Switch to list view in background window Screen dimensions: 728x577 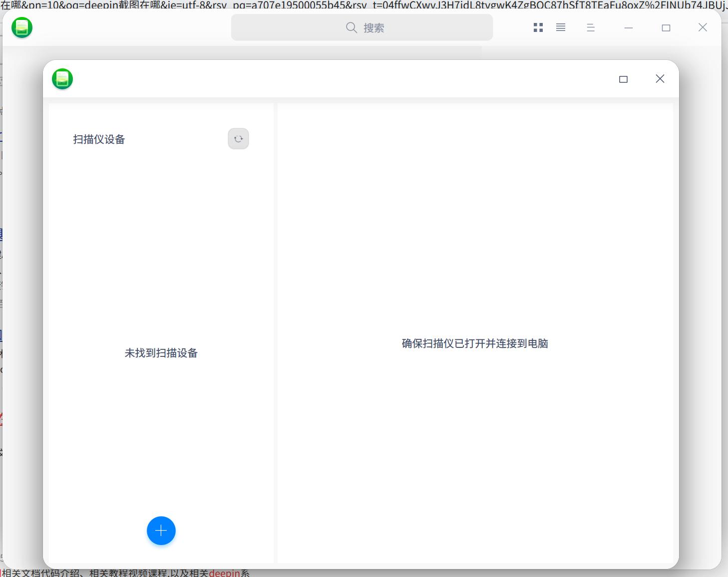tap(561, 27)
